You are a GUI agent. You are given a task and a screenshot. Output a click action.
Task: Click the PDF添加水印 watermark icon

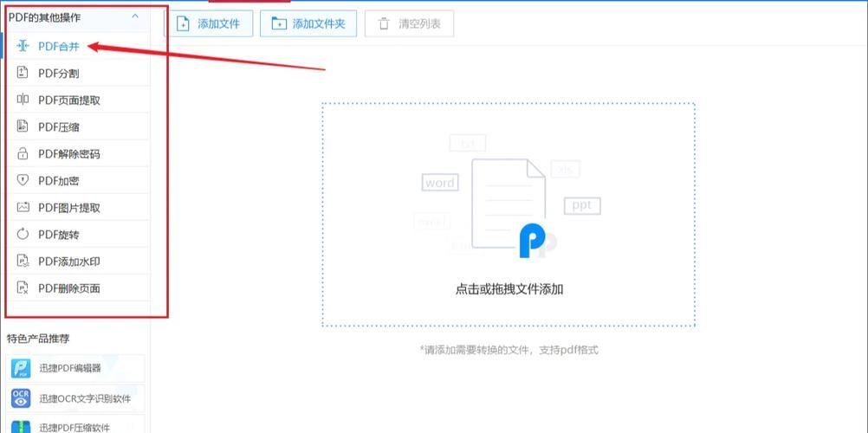[x=23, y=262]
